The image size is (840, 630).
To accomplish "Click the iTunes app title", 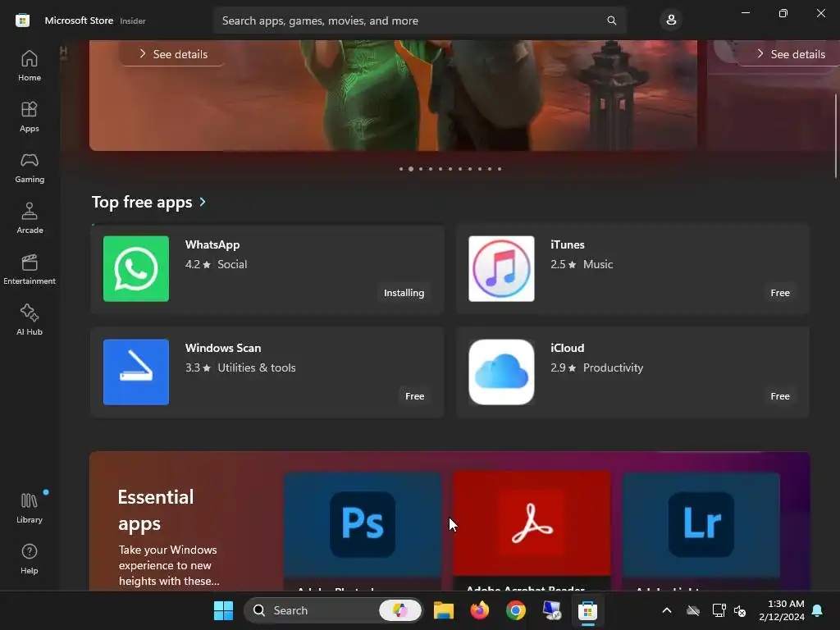I will [568, 244].
